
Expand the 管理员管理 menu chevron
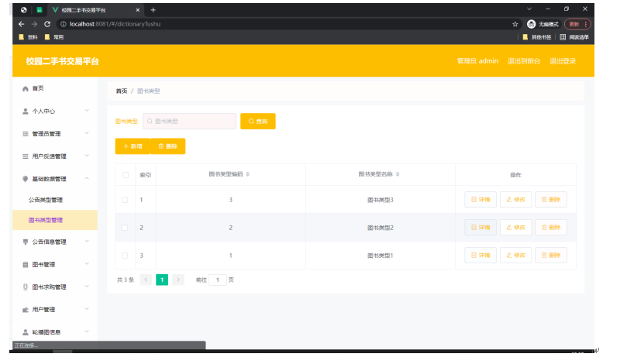pos(87,133)
